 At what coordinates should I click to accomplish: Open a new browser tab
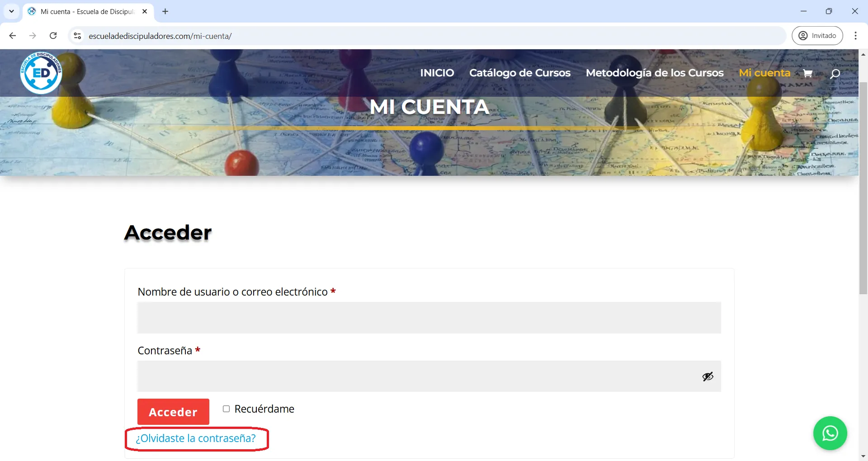[x=165, y=11]
